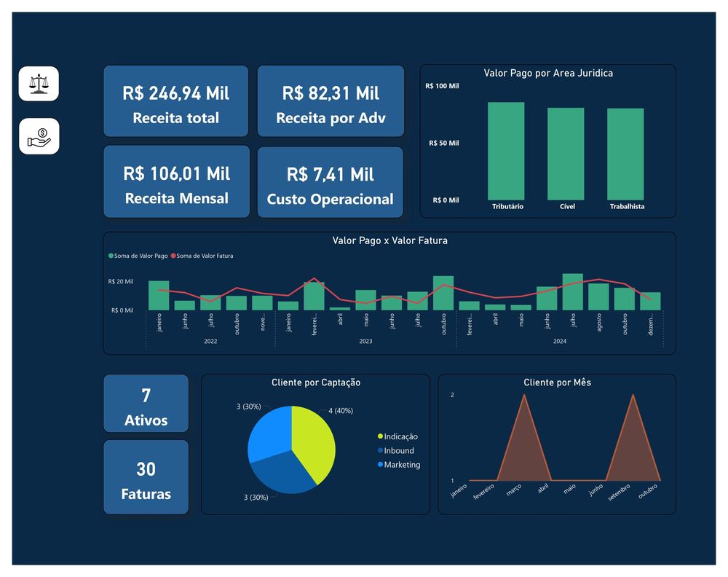Select the outubro 2023 bar
This screenshot has width=728, height=577.
click(x=443, y=293)
